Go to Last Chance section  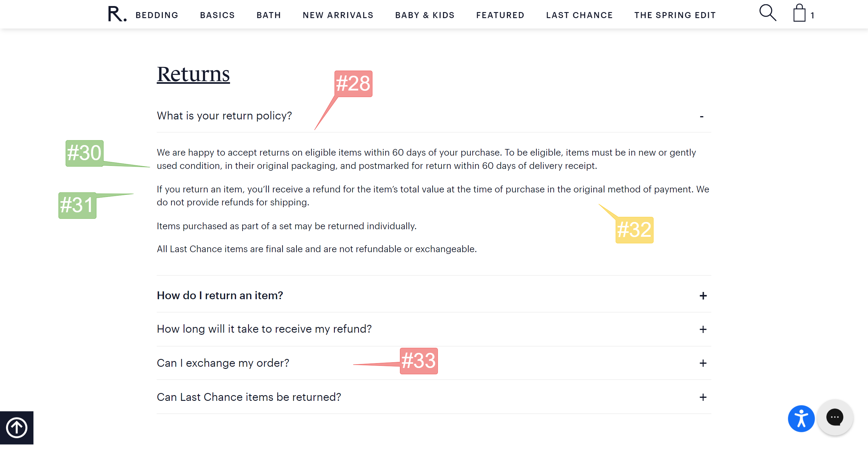pos(579,15)
